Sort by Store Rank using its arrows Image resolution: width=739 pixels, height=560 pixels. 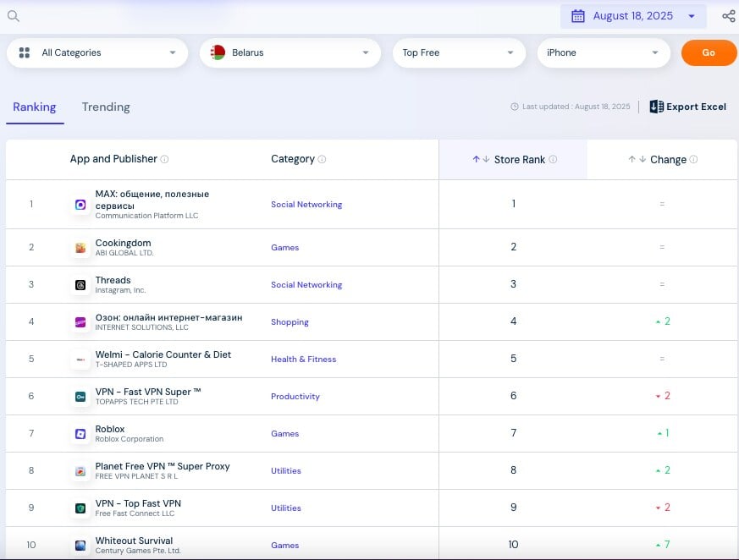coord(481,159)
